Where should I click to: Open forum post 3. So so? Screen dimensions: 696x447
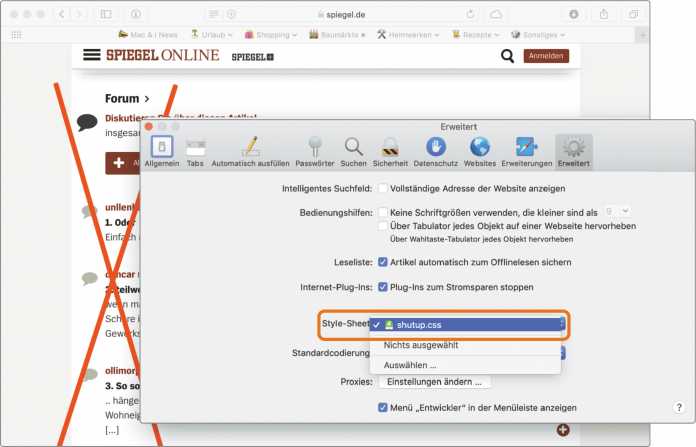(122, 386)
